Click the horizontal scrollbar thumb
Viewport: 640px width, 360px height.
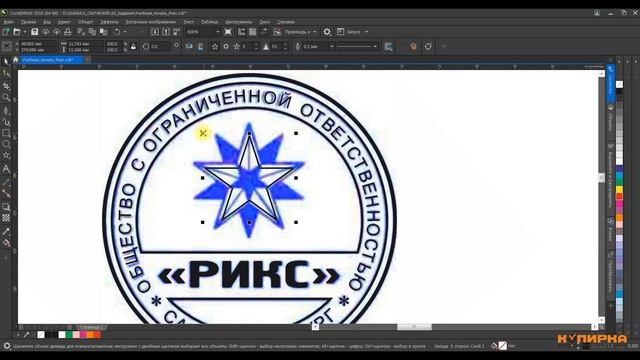pos(414,327)
